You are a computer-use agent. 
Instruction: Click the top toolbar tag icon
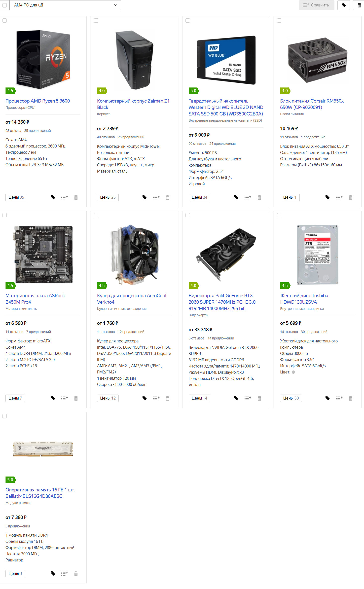344,5
